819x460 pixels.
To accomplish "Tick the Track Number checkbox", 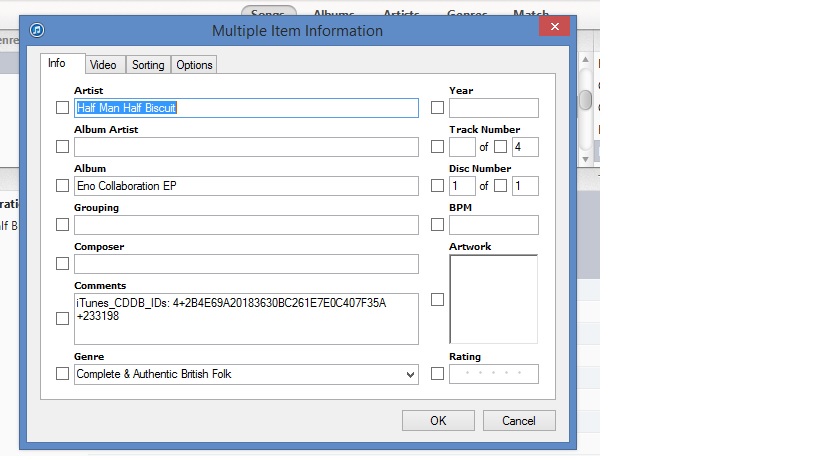I will [x=437, y=147].
